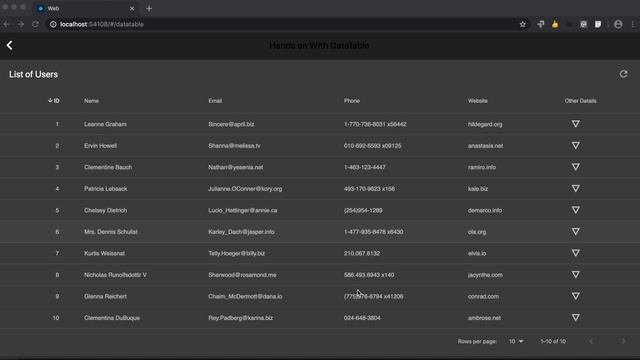640x360 pixels.
Task: Sort by the ID column header
Action: pyautogui.click(x=53, y=100)
